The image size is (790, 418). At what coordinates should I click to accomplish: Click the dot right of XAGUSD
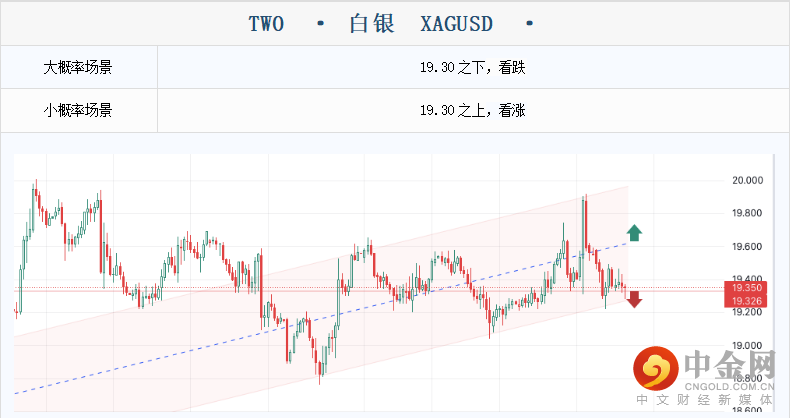529,22
